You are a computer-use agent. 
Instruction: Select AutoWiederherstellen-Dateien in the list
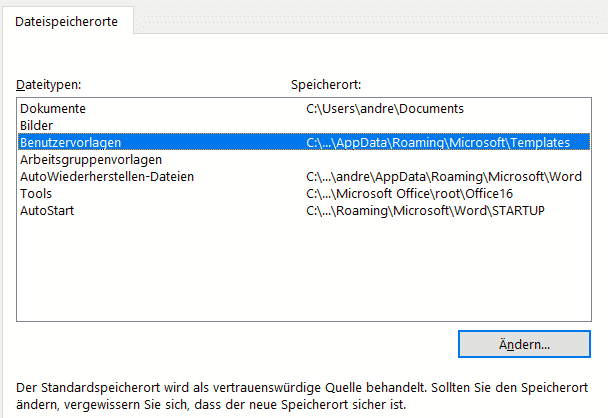pos(107,176)
